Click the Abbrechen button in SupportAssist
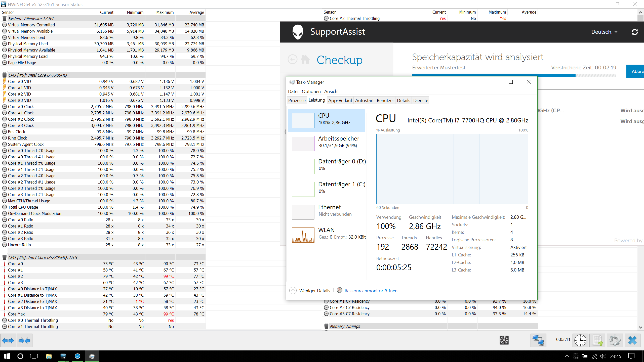Viewport: 644px width, 362px height. tap(635, 71)
